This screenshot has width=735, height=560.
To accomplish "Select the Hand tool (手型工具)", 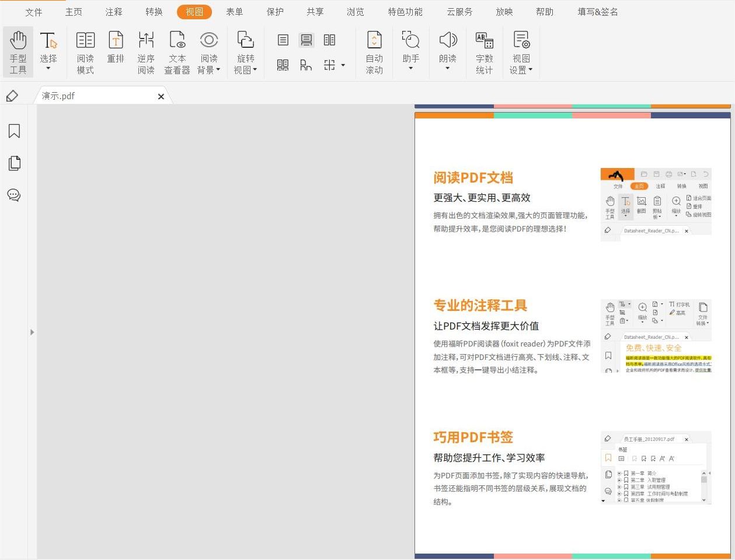I will click(x=18, y=52).
